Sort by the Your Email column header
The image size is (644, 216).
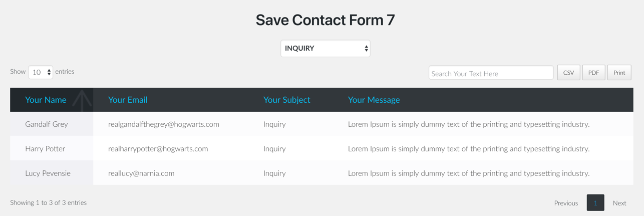[x=128, y=100]
